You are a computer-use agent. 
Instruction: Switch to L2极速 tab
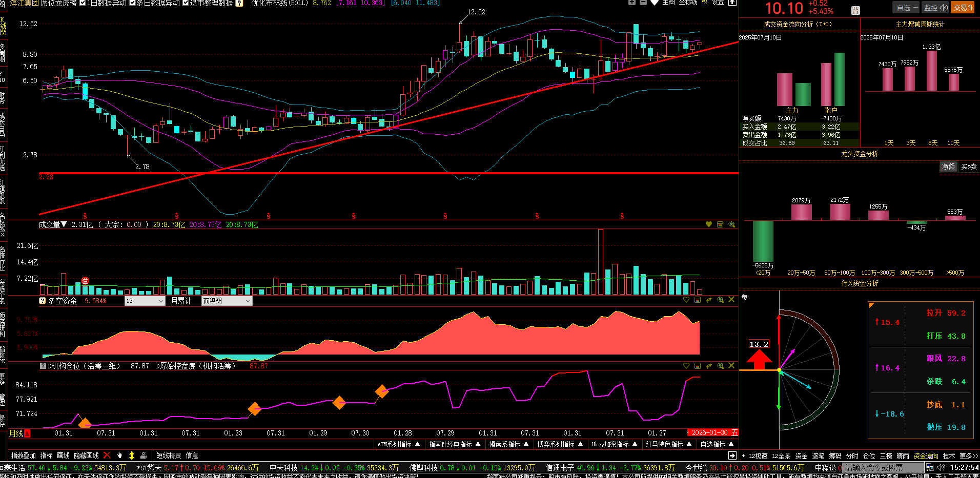[758, 456]
